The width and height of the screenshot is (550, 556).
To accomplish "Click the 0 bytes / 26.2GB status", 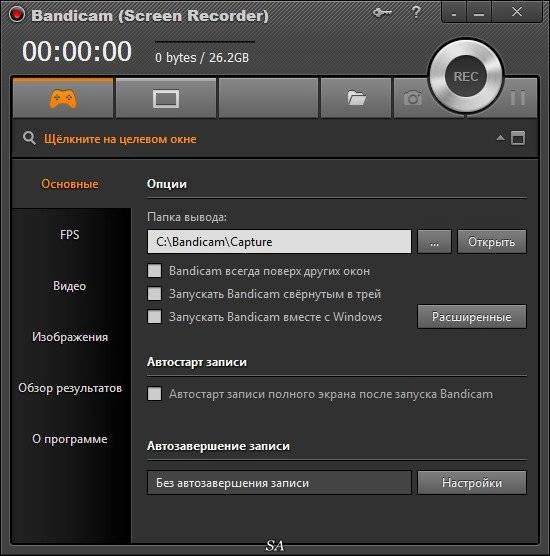I will 202,57.
